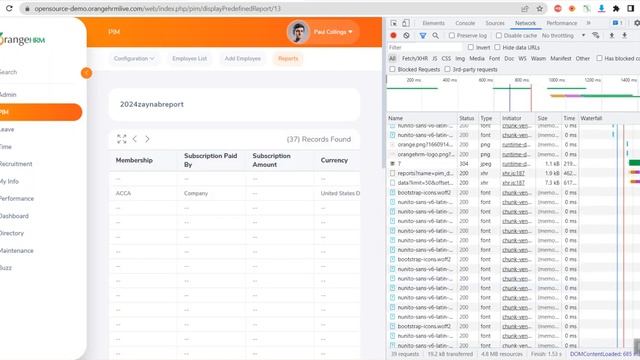Open Maintenance in the sidebar menu
The image size is (640, 360).
pyautogui.click(x=17, y=251)
